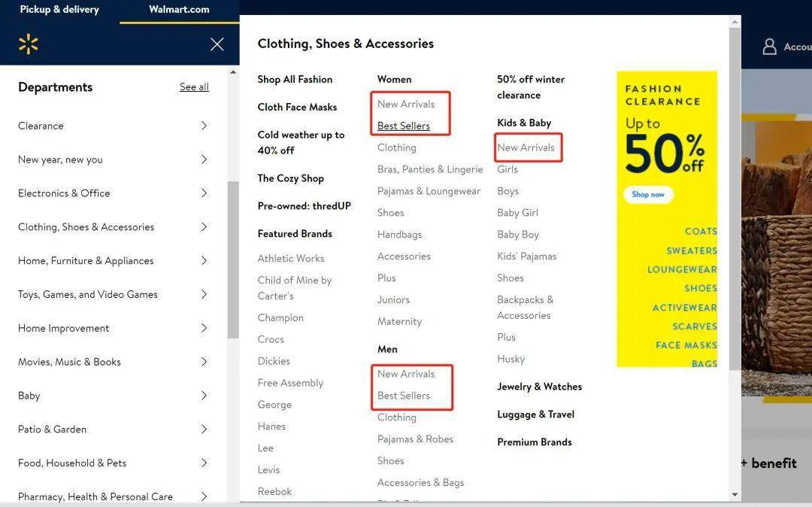Viewport: 812px width, 507px height.
Task: Click flyout panel scroll up arrow
Action: [735, 23]
